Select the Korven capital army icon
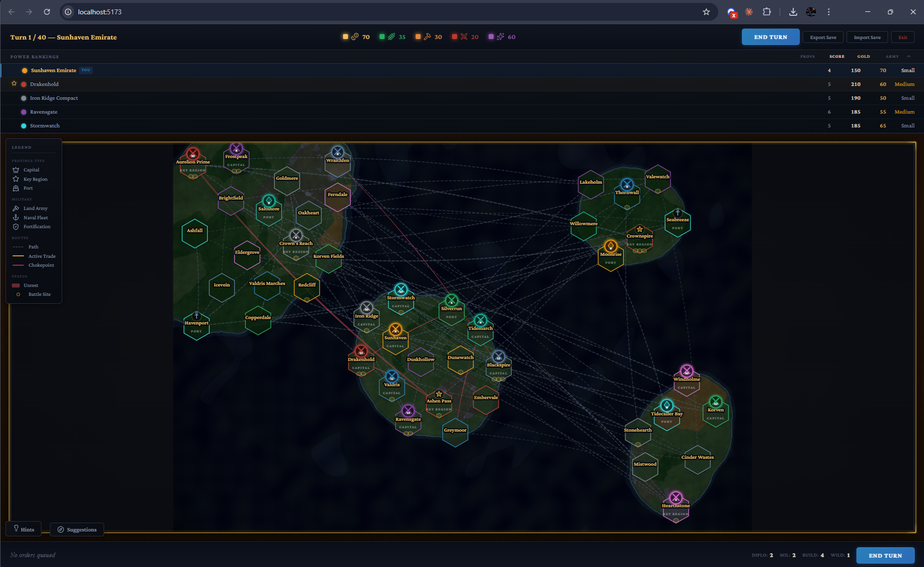 coord(716,402)
